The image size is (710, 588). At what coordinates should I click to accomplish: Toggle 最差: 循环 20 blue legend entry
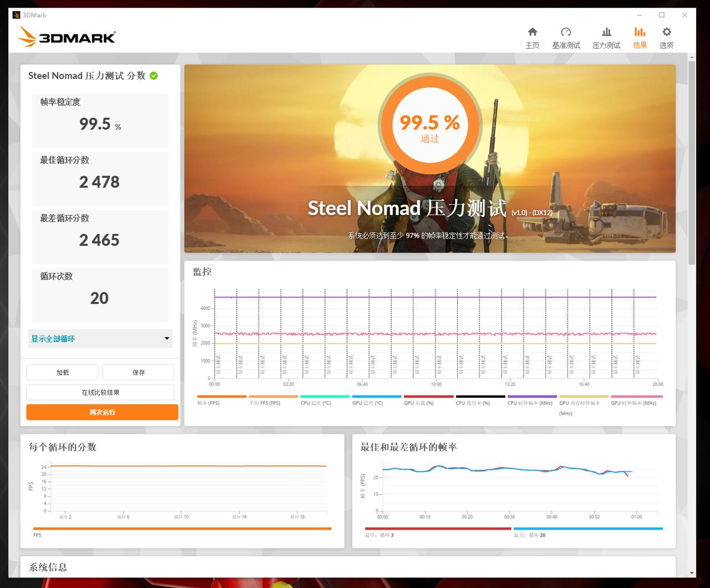tap(588, 531)
